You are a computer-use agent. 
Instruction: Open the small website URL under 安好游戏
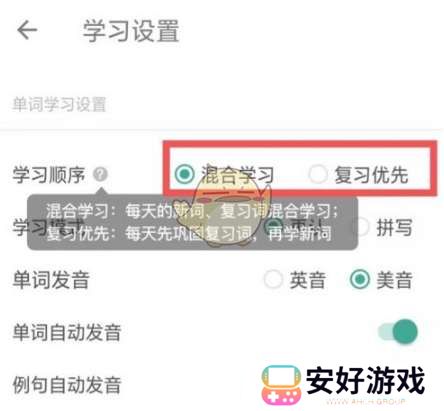click(366, 401)
